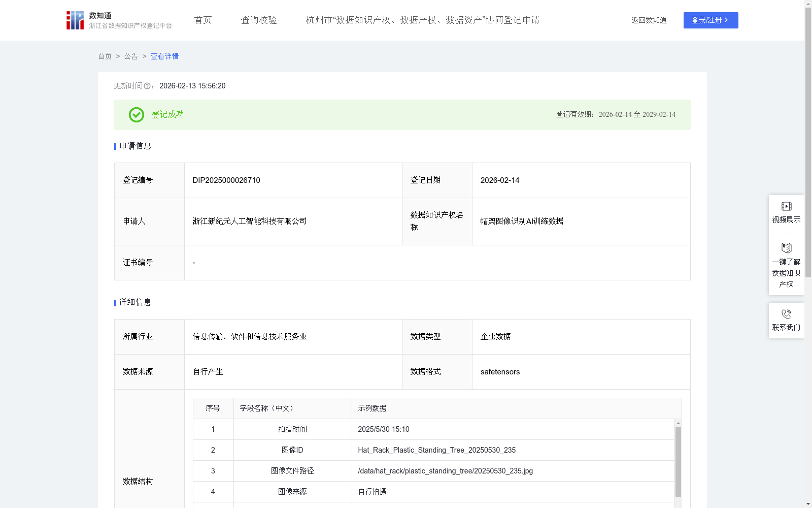Click the 图像来源 field name cell
This screenshot has height=508, width=812.
coord(293,492)
